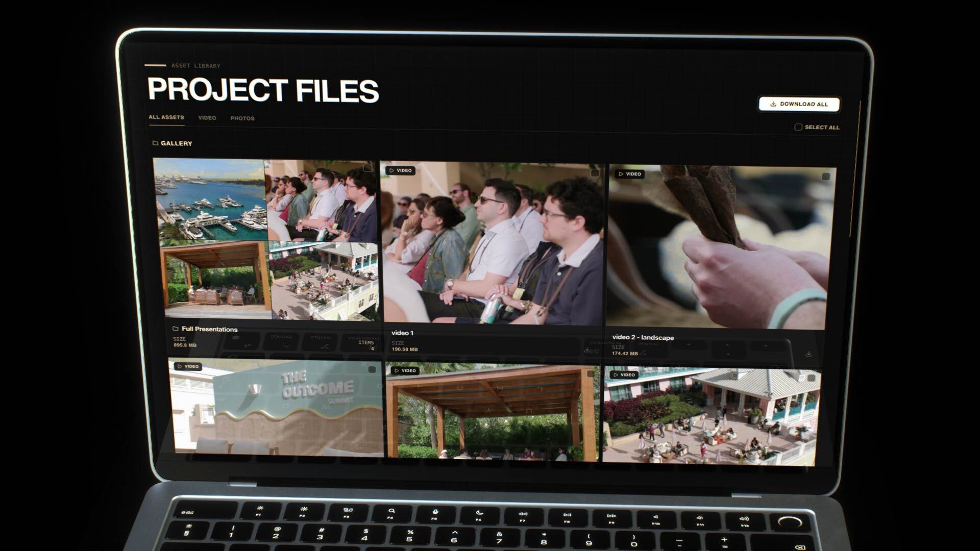This screenshot has width=980, height=551.
Task: Tick the checkbox on video 2 - landscape
Action: (x=826, y=177)
